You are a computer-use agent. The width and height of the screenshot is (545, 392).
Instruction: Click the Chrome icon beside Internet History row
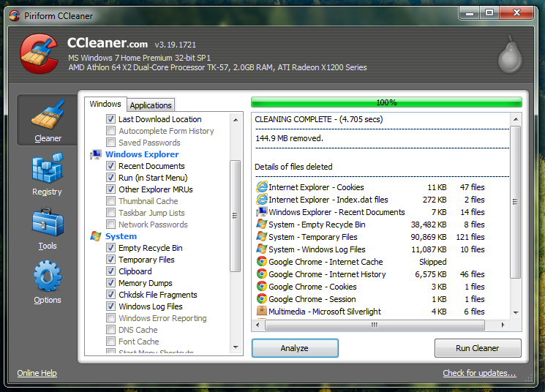(x=261, y=274)
